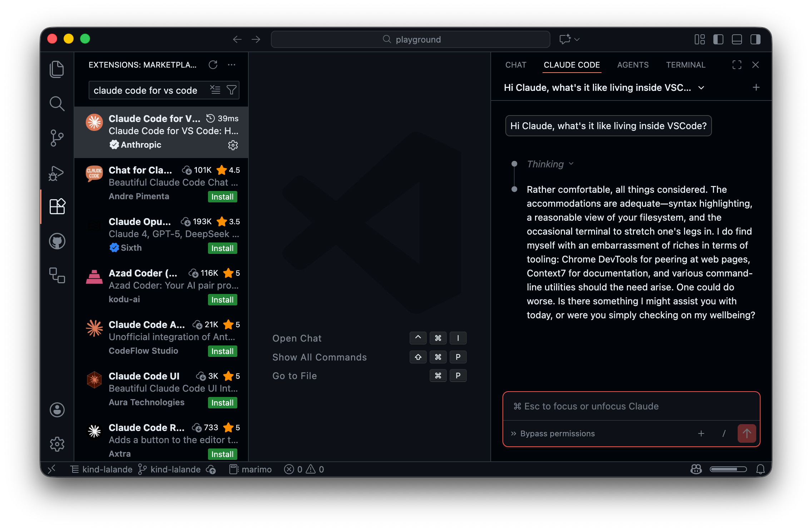Toggle the secondary side bar visibility
The width and height of the screenshot is (812, 530).
(x=755, y=39)
